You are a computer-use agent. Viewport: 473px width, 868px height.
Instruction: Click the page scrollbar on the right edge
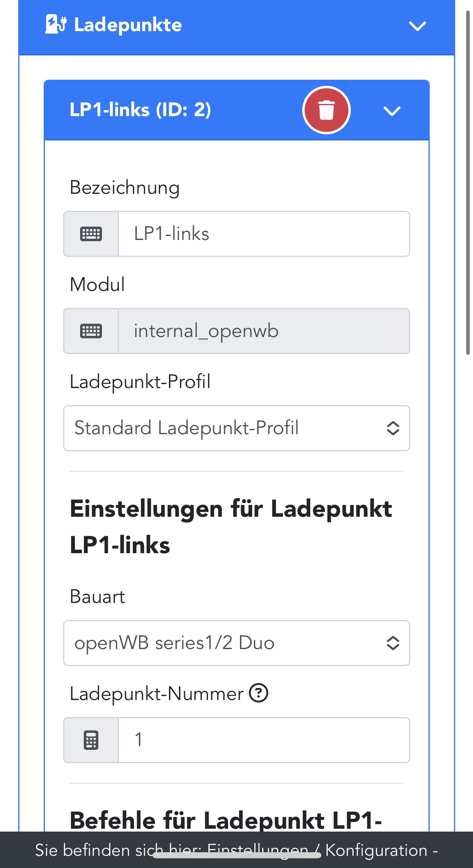[x=468, y=182]
